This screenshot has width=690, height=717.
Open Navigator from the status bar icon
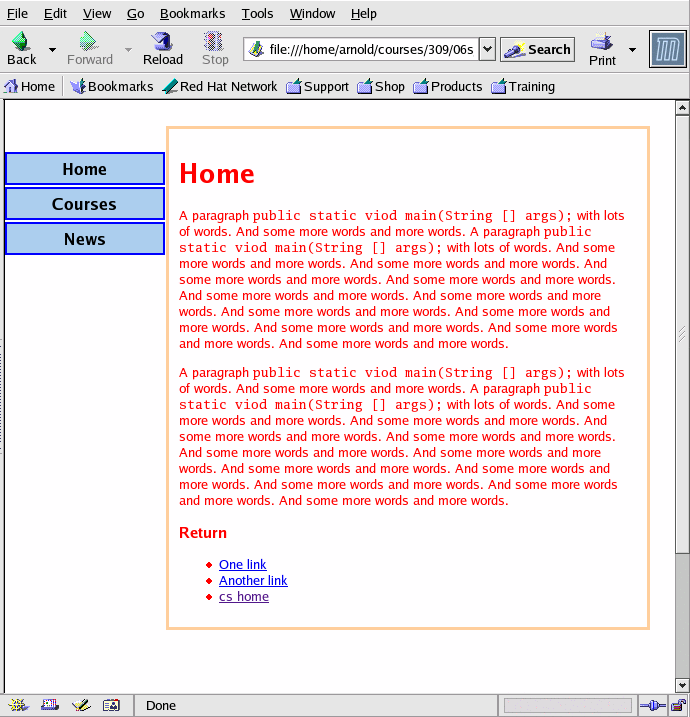click(18, 705)
